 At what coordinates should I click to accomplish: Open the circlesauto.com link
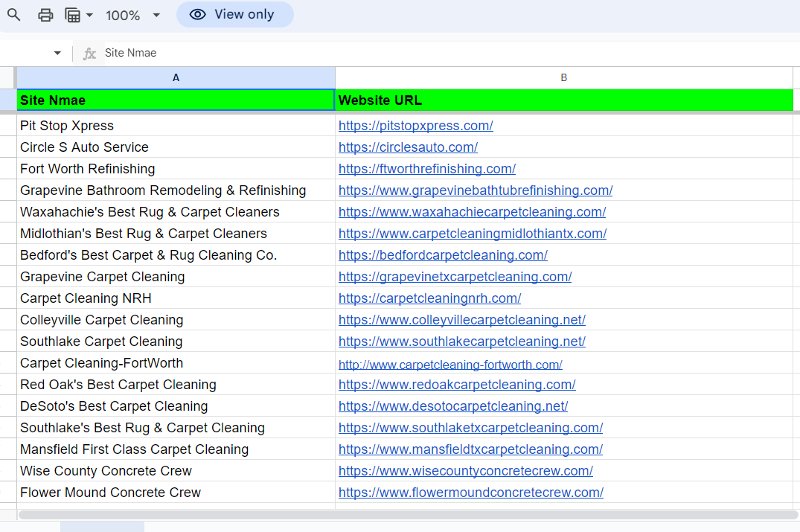408,147
